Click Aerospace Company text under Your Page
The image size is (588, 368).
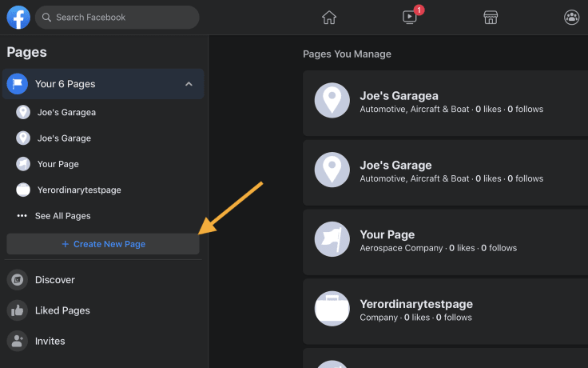click(401, 248)
